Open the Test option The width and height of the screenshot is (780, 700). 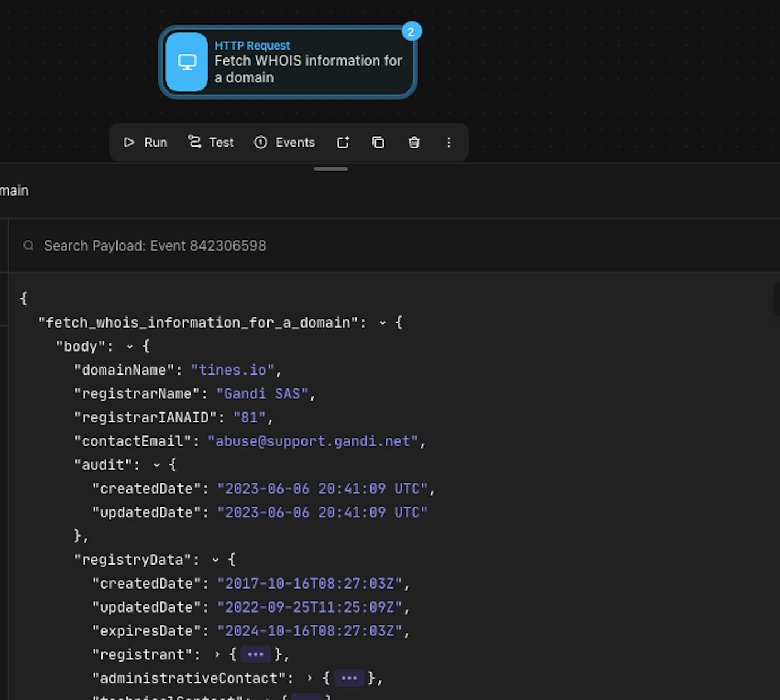click(x=211, y=143)
